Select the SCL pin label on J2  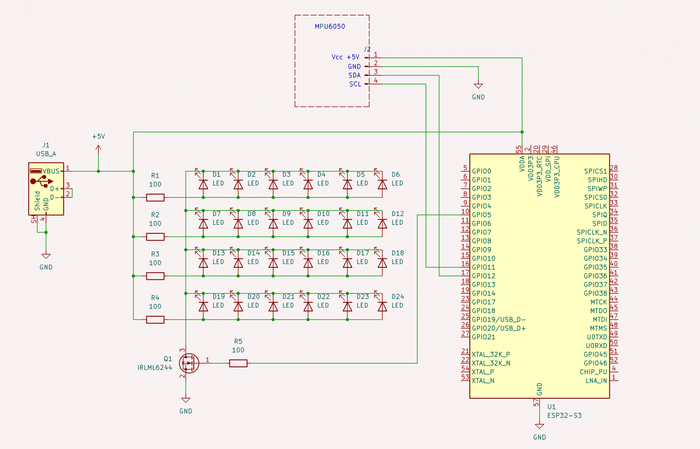coord(355,84)
